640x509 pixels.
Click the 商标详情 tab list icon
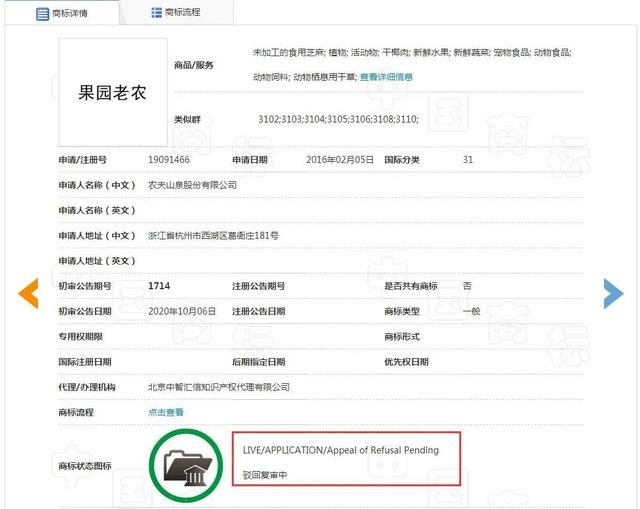tap(42, 13)
